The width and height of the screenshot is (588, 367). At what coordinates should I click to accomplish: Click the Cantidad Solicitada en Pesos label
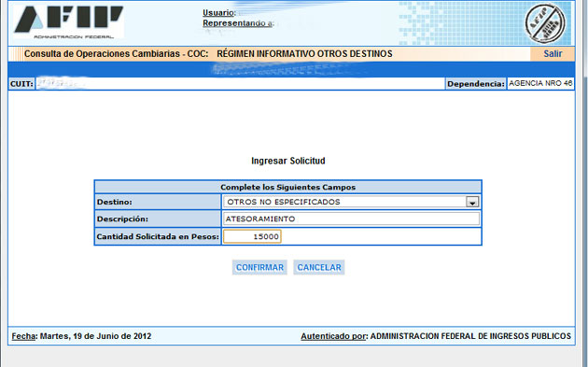(158, 237)
